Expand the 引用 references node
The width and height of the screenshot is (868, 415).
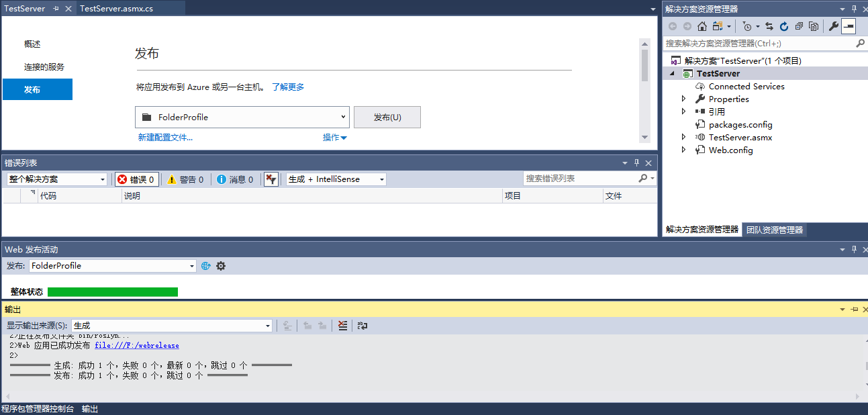683,111
